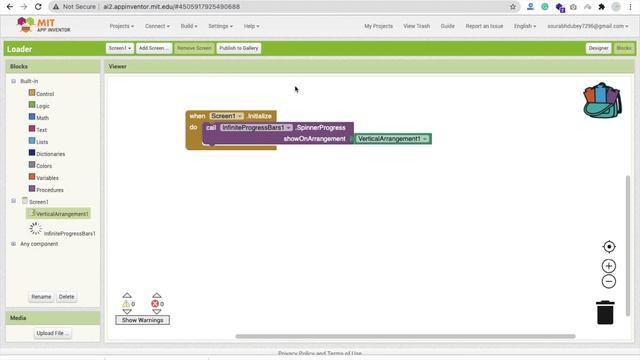Open the English language dropdown
The image size is (640, 360).
coord(525,26)
